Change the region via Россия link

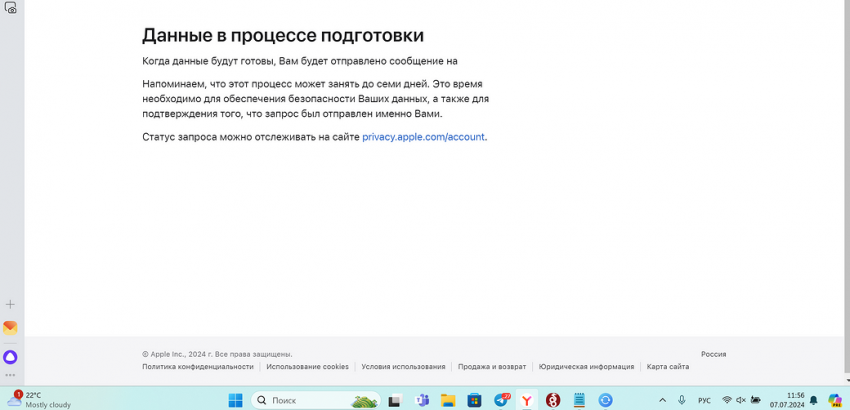click(x=713, y=354)
